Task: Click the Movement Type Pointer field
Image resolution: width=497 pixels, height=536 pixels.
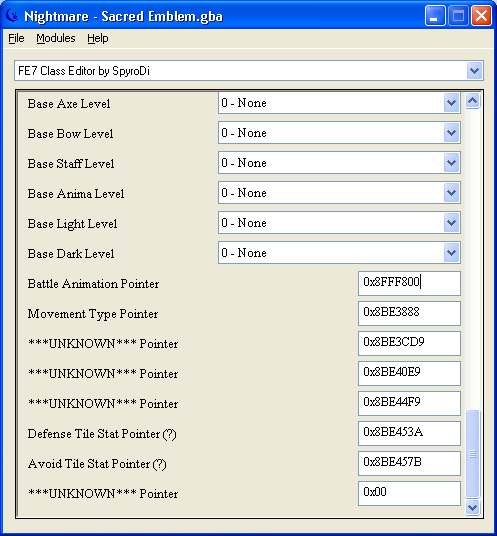Action: [409, 313]
